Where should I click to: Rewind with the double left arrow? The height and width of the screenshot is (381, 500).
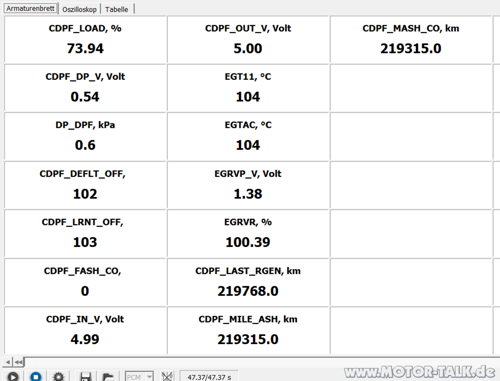point(19,362)
